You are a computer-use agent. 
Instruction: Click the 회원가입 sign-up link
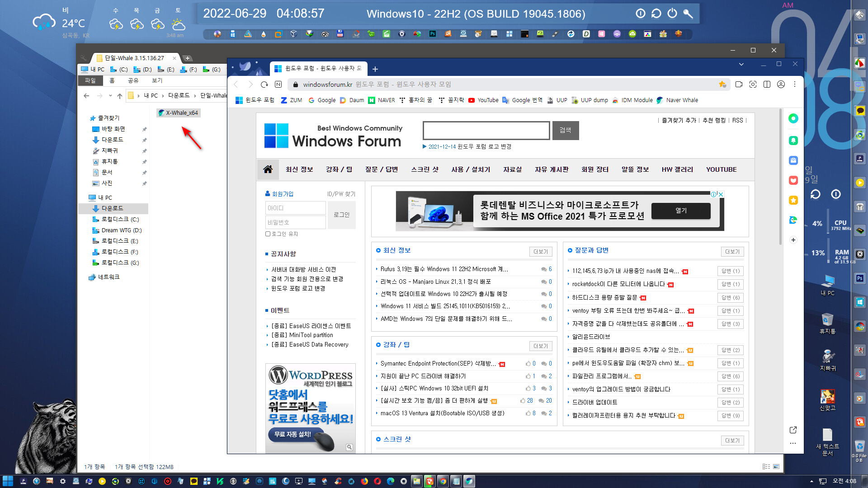click(283, 194)
